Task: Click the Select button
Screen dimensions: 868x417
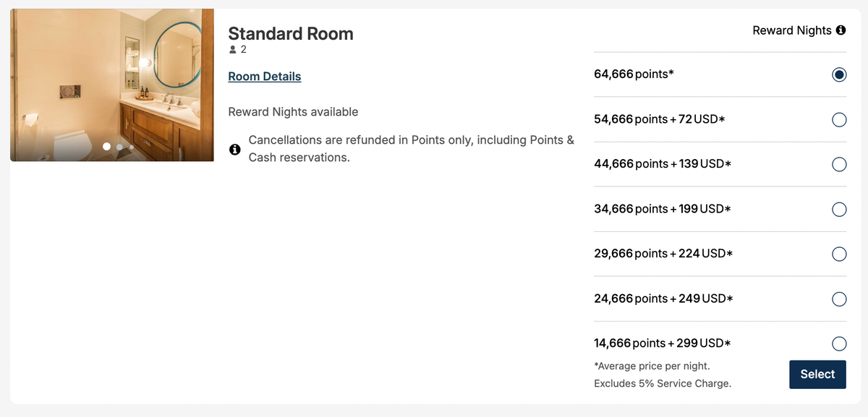Action: pos(817,374)
